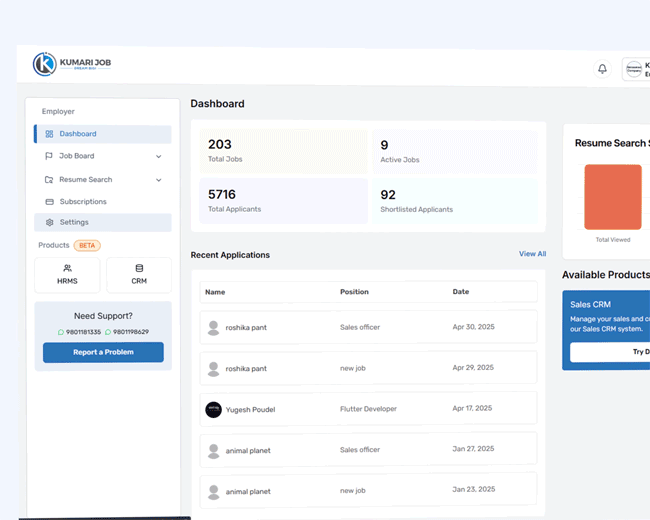Expand the Job Board chevron
Image resolution: width=650 pixels, height=520 pixels.
pos(158,156)
